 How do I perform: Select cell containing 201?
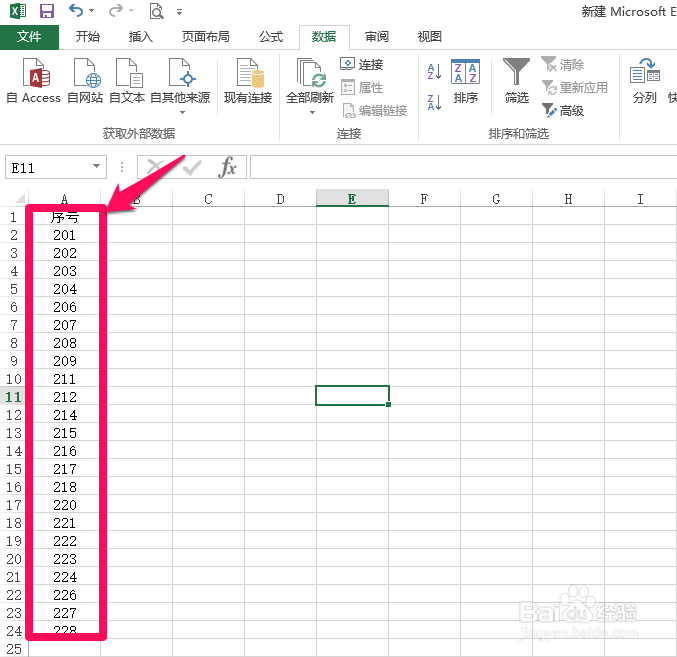pos(64,235)
